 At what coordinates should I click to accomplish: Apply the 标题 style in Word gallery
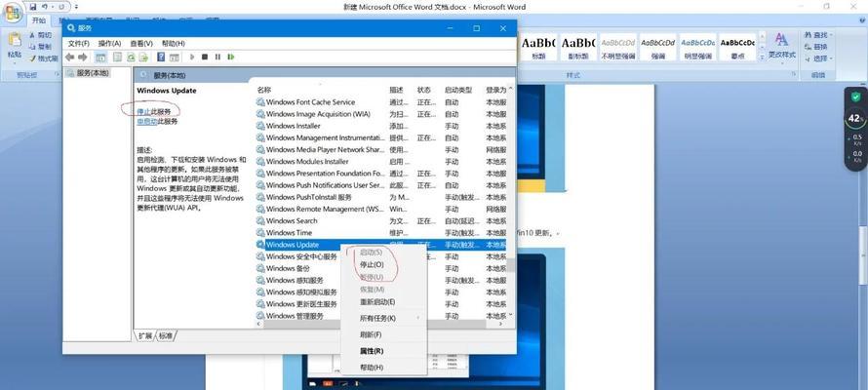pyautogui.click(x=538, y=47)
